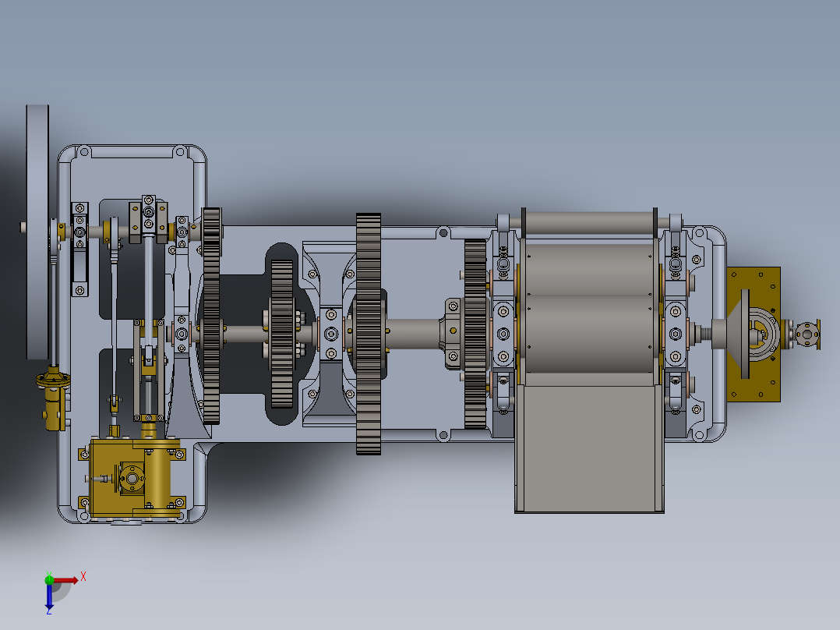This screenshot has height=630, width=840.
Task: Click the red X axis arrow of the triad
Action: click(66, 580)
